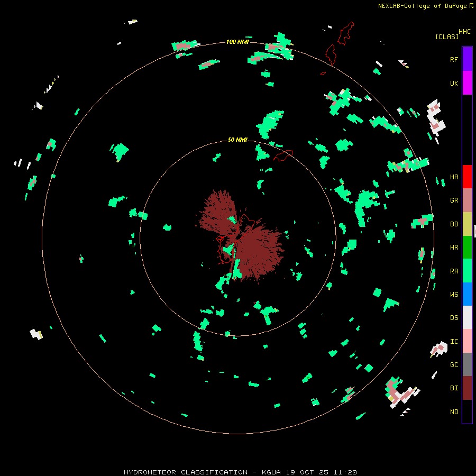Click the WS legend label

click(454, 295)
